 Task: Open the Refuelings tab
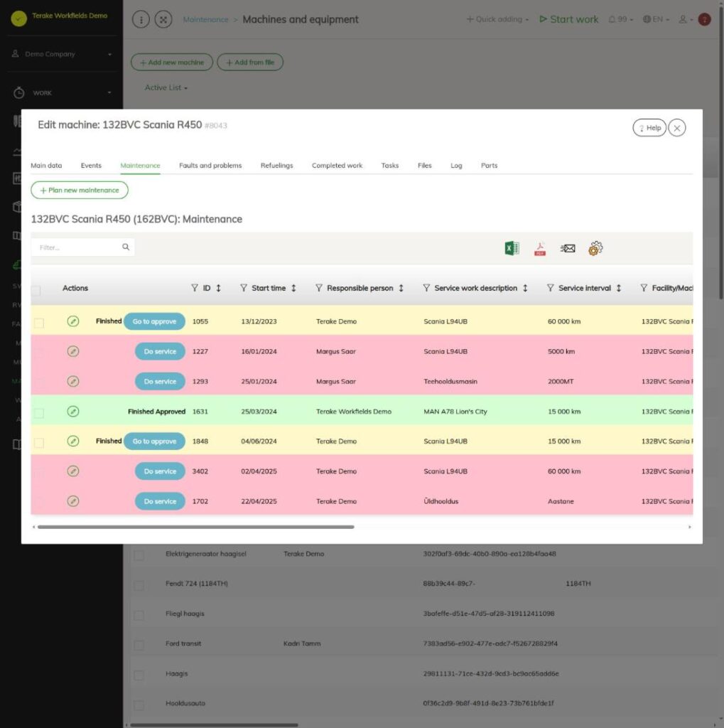[x=276, y=165]
